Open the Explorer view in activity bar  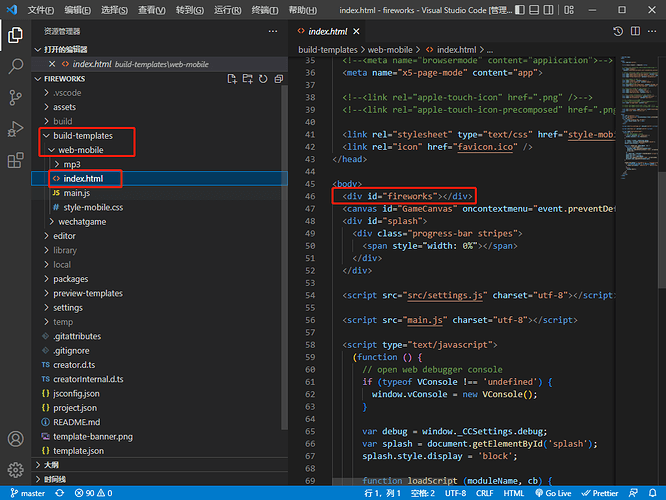[x=16, y=35]
